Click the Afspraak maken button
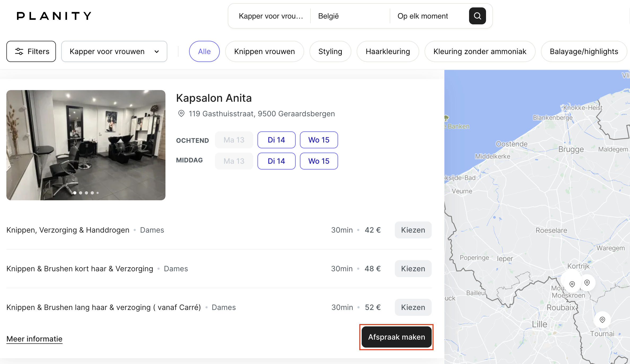 tap(396, 337)
